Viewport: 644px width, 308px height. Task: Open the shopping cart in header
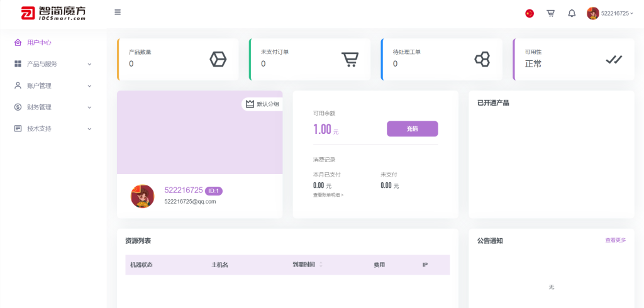point(550,14)
